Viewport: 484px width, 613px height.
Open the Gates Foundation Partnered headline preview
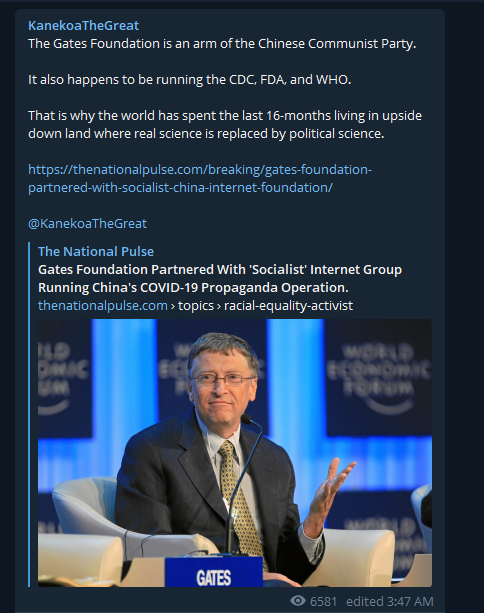point(220,278)
